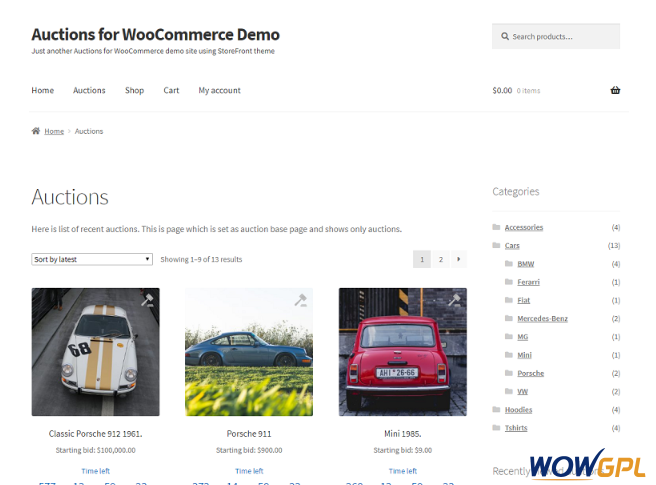Image resolution: width=656 pixels, height=485 pixels.
Task: Click the home icon in breadcrumb
Action: coord(36,131)
